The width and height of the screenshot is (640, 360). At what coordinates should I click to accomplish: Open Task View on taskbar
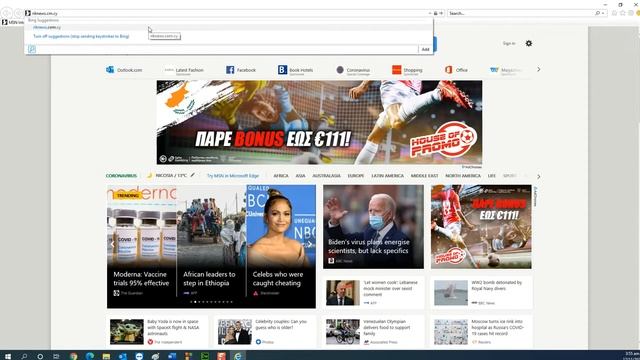56,356
